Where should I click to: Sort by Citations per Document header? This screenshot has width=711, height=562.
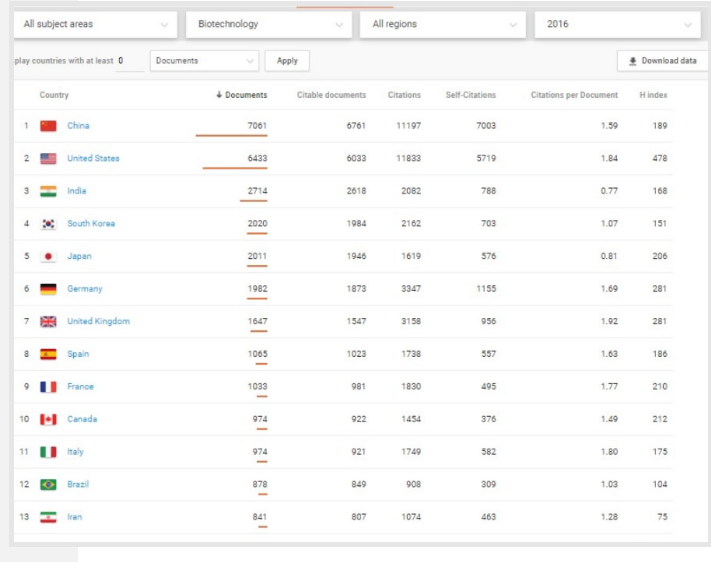click(x=574, y=95)
